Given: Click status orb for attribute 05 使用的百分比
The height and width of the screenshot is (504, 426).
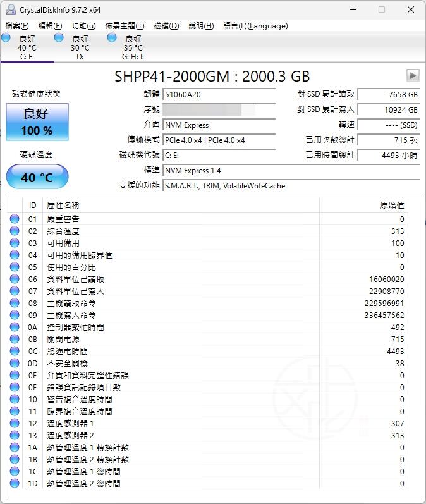Looking at the screenshot, I should click(x=15, y=267).
